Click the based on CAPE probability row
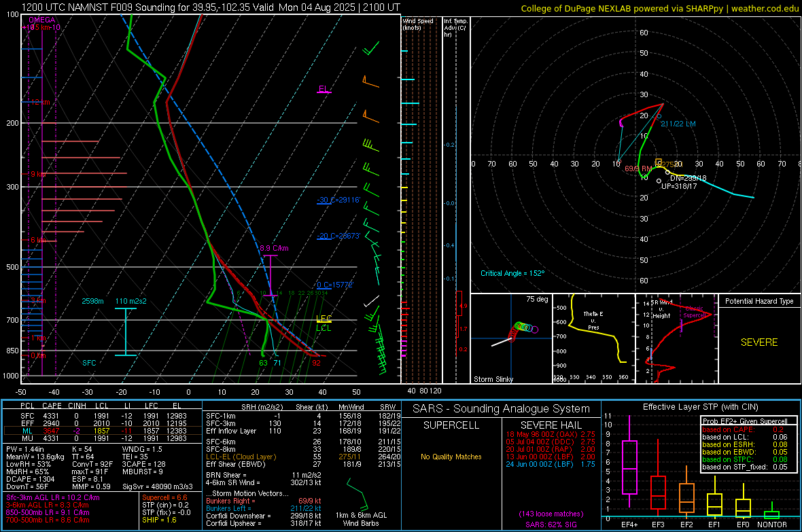Image resolution: width=802 pixels, height=532 pixels. point(744,429)
